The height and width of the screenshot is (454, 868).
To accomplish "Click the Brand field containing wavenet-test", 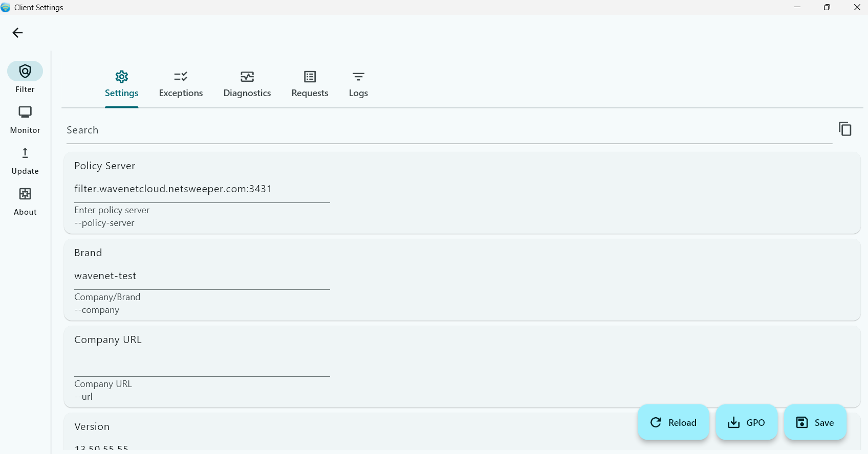I will 202,276.
